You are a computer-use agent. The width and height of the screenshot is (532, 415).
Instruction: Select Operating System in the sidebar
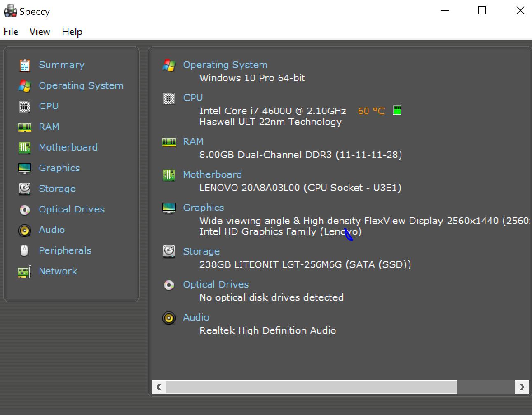click(x=81, y=85)
